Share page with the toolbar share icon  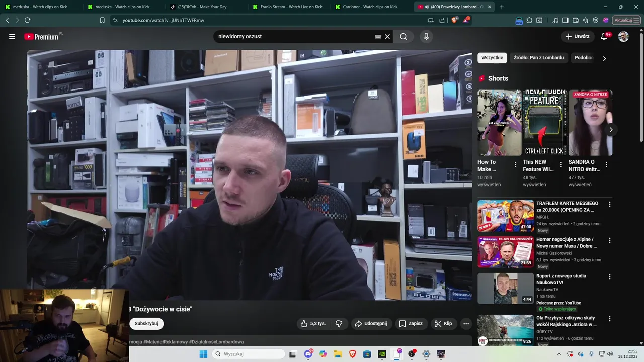[x=442, y=20]
